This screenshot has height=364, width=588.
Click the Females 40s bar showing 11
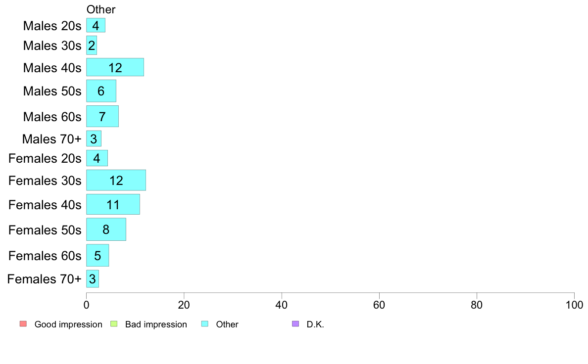[113, 204]
